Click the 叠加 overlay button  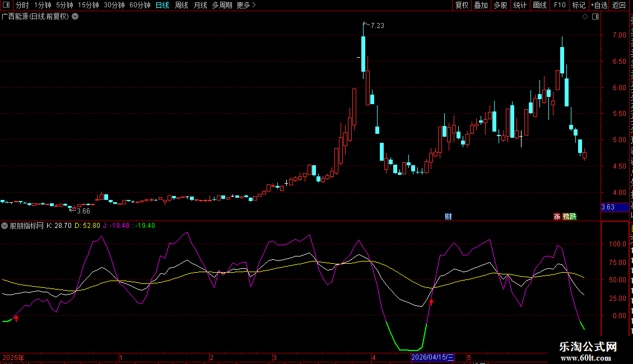click(x=481, y=5)
